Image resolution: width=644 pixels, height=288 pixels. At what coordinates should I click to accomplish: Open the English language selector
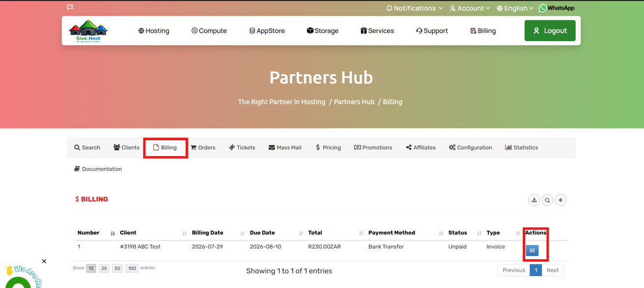pos(515,8)
